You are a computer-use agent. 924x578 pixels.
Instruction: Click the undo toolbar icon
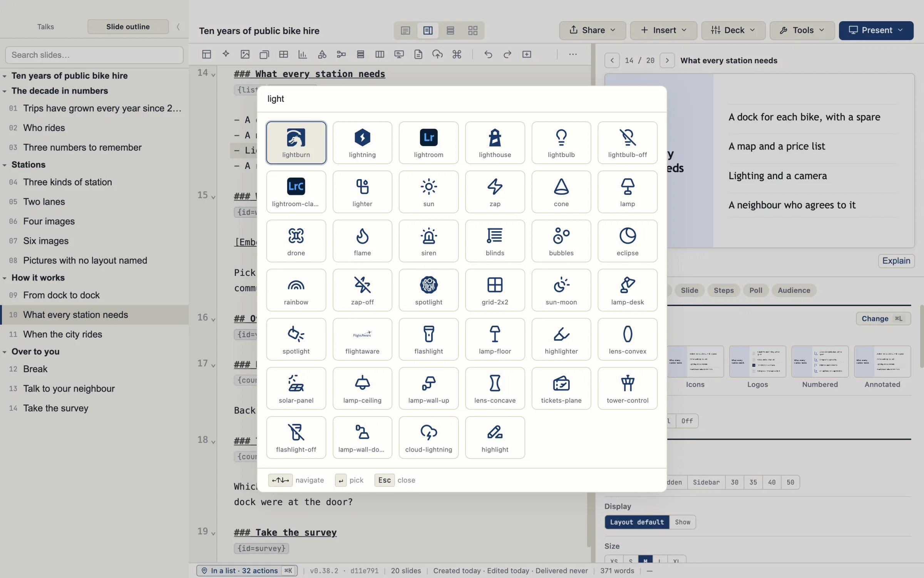coord(488,54)
